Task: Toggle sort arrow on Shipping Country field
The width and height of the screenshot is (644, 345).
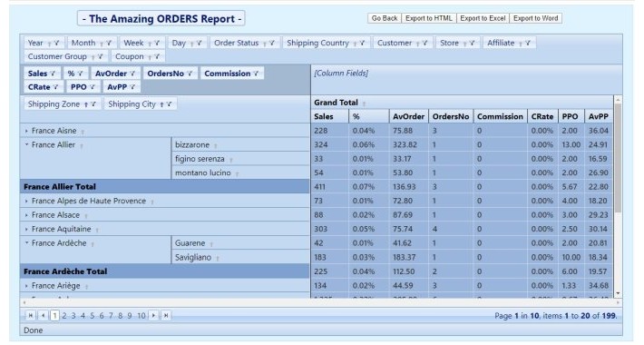Action: 355,44
